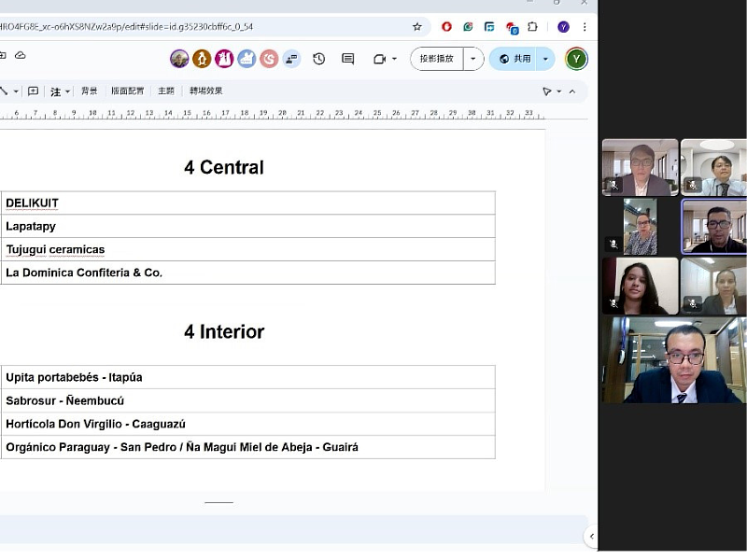Image resolution: width=747 pixels, height=560 pixels.
Task: Select the Tujugui ceramicas cell
Action: tap(247, 249)
